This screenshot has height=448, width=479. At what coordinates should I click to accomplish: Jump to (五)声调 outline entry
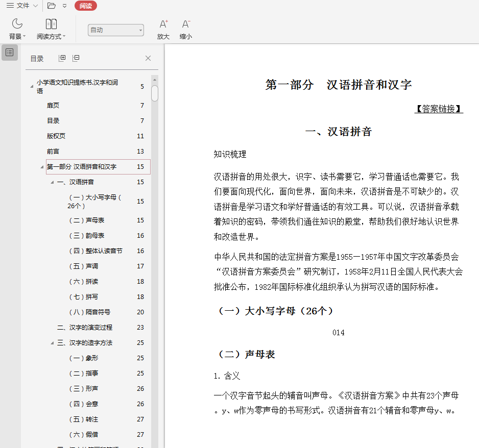click(84, 266)
